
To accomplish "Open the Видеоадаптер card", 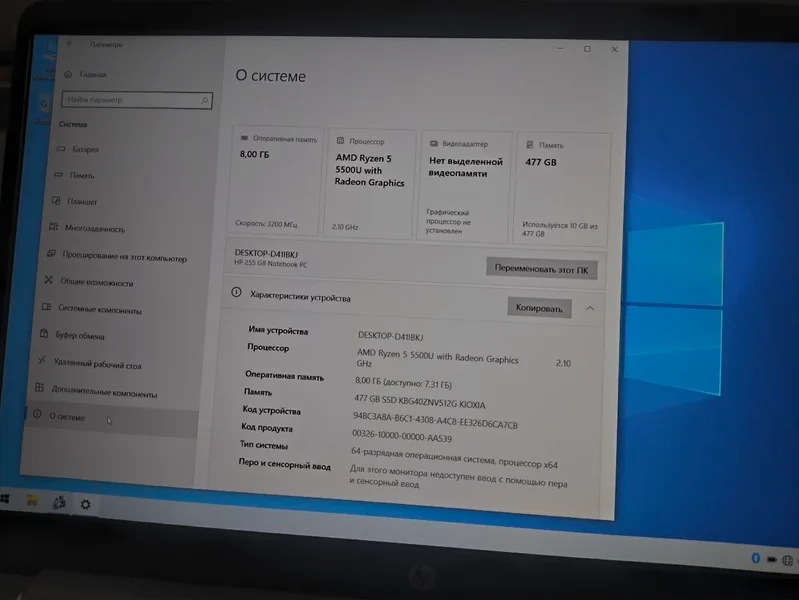I will (x=464, y=187).
